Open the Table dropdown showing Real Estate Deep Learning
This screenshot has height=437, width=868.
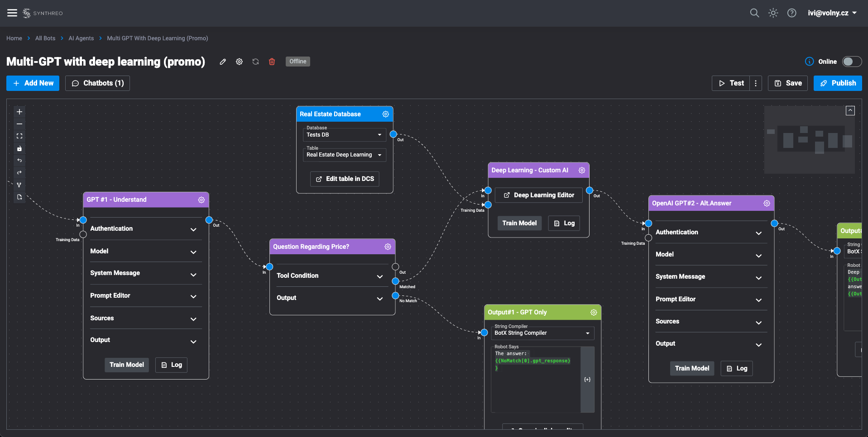coord(344,155)
